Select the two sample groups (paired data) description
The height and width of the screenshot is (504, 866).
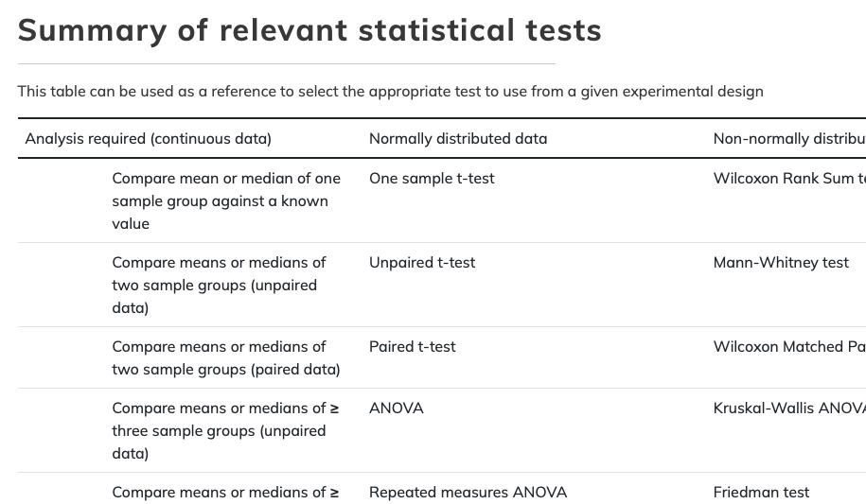point(226,358)
